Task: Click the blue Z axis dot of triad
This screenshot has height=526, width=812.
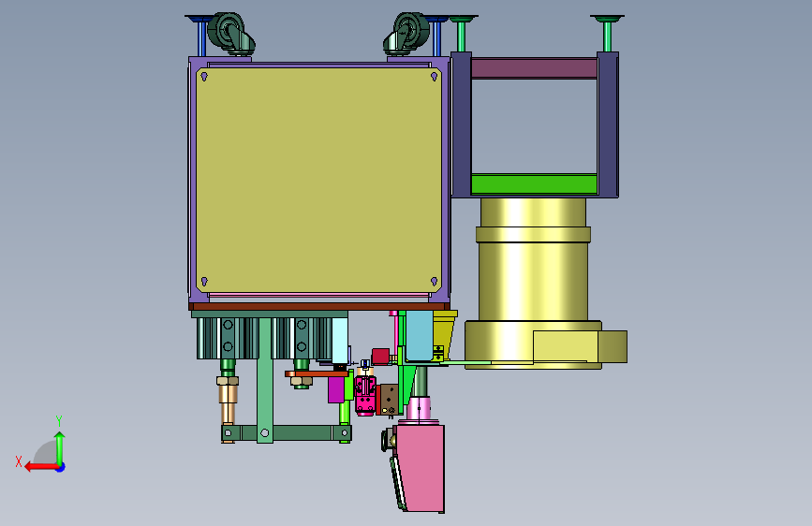Action: pyautogui.click(x=61, y=467)
